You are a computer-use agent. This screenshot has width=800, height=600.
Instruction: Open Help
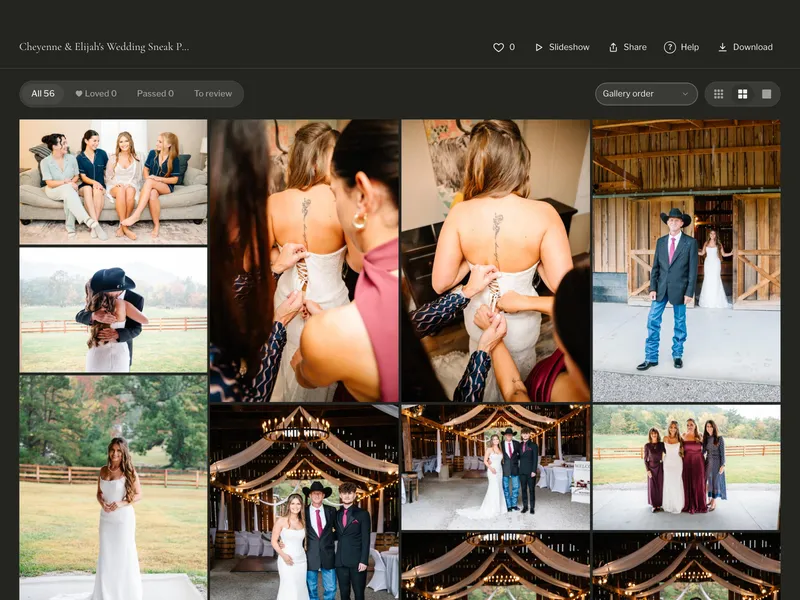681,47
